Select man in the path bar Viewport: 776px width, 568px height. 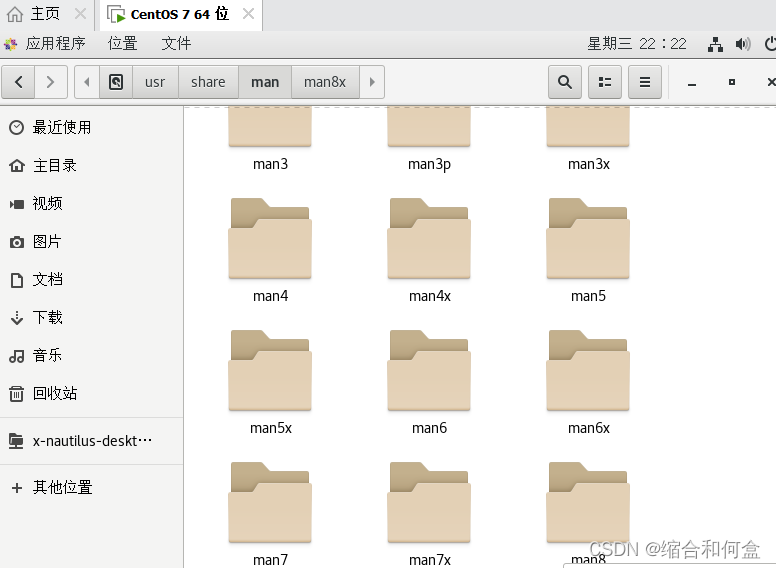(x=265, y=82)
